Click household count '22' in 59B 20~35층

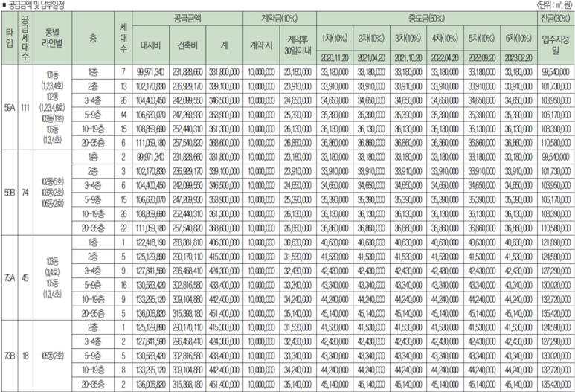123,228
